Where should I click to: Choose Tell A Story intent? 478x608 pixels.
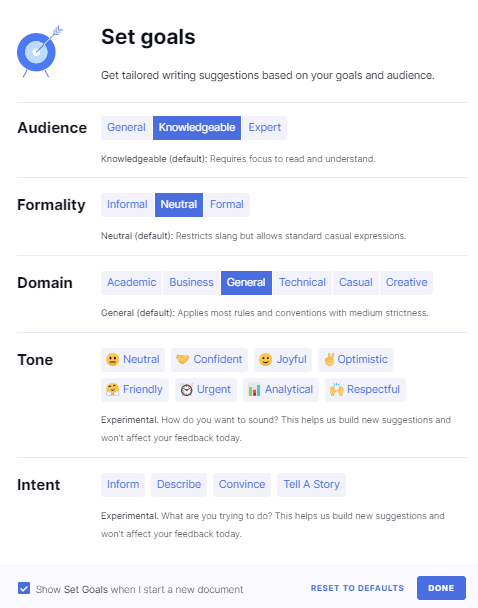311,485
